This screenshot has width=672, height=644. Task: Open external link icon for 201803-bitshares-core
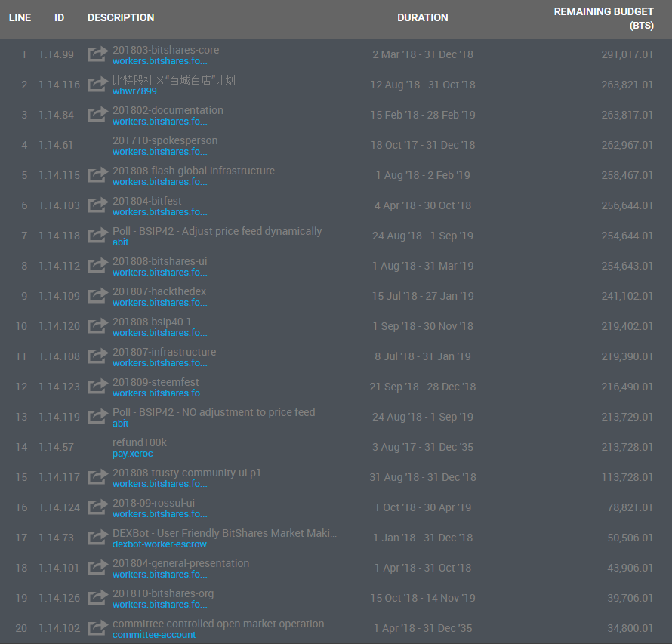point(97,54)
